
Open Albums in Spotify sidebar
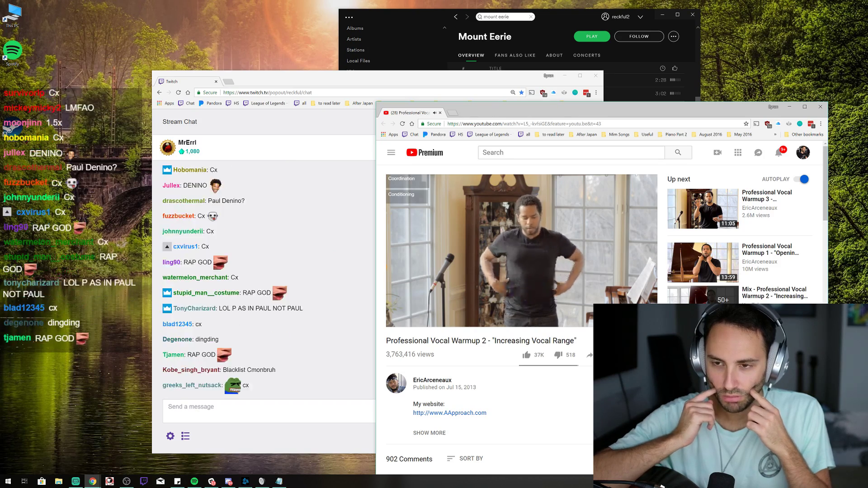point(355,28)
